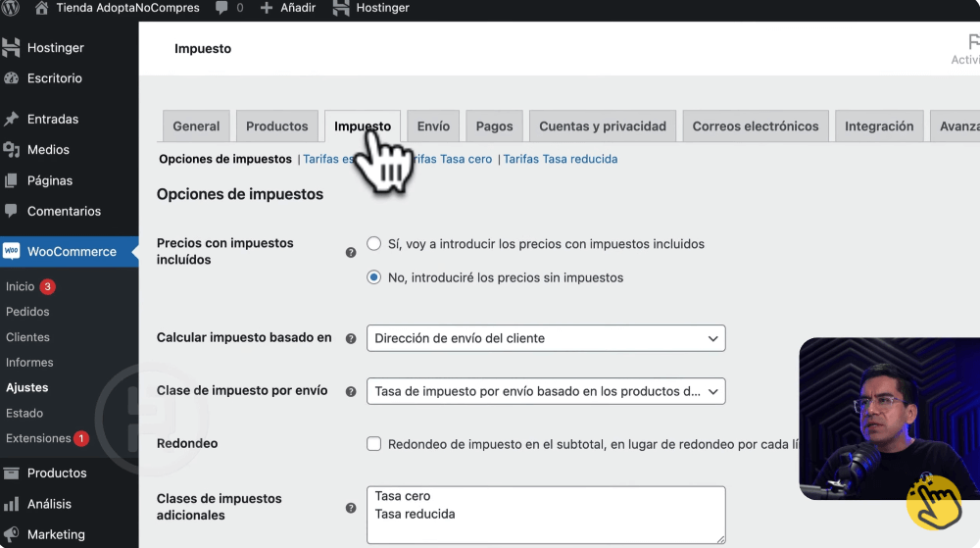
Task: Open 'Calcular impuesto basado en' dropdown
Action: coord(546,338)
